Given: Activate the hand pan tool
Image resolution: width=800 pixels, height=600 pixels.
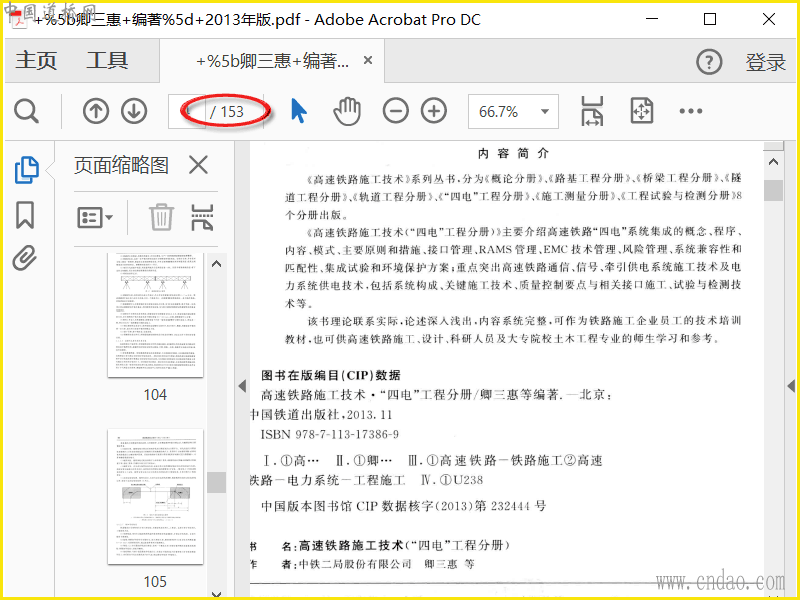Looking at the screenshot, I should coord(347,111).
